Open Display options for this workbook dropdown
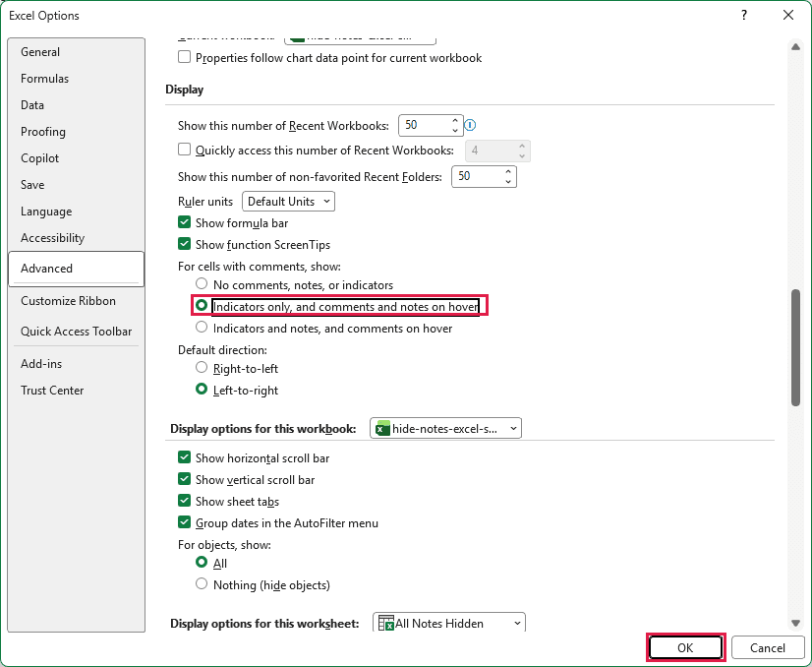This screenshot has width=812, height=667. 445,429
